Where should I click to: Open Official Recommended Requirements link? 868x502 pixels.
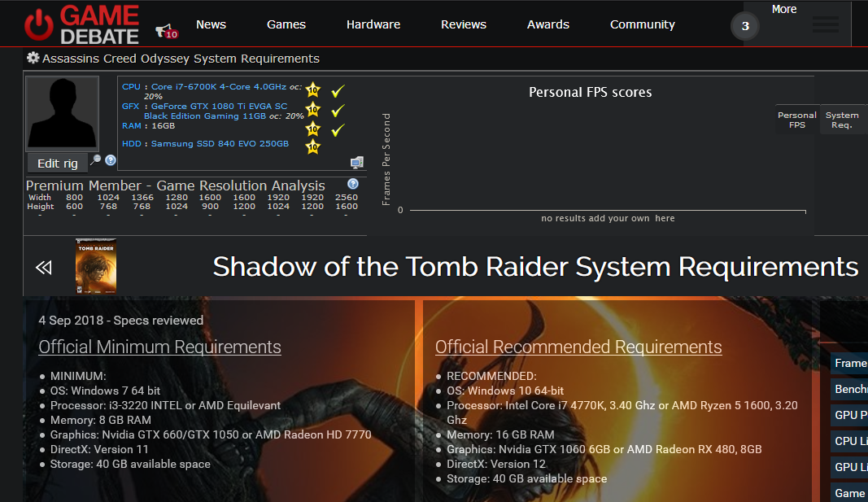578,347
